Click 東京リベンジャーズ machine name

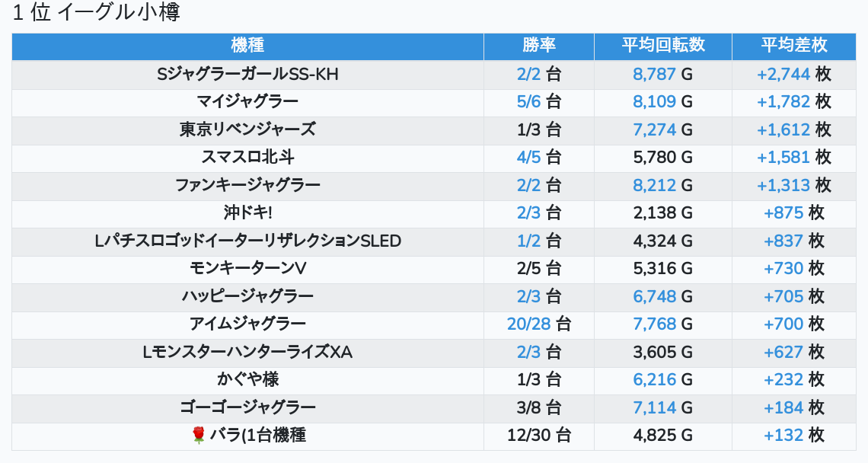[x=247, y=129]
